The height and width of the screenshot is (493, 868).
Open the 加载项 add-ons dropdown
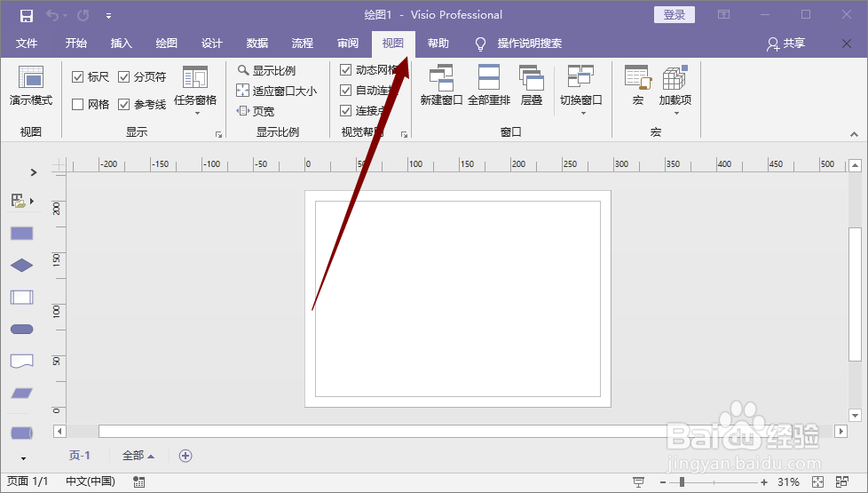click(x=675, y=91)
